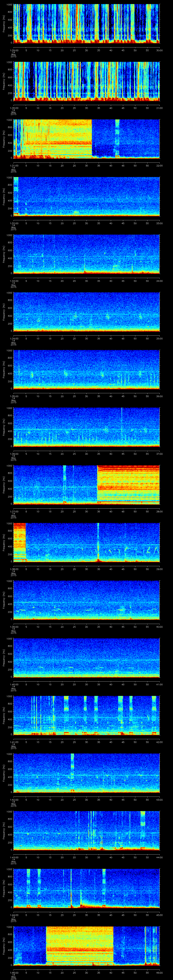Click the '1:42:00' start time label
This screenshot has height=980, width=173.
[14, 799]
